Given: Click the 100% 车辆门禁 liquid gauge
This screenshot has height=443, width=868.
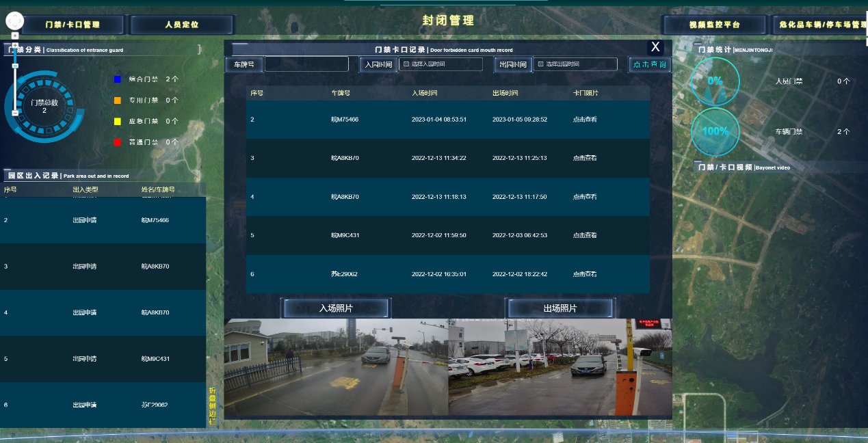Looking at the screenshot, I should click(715, 131).
